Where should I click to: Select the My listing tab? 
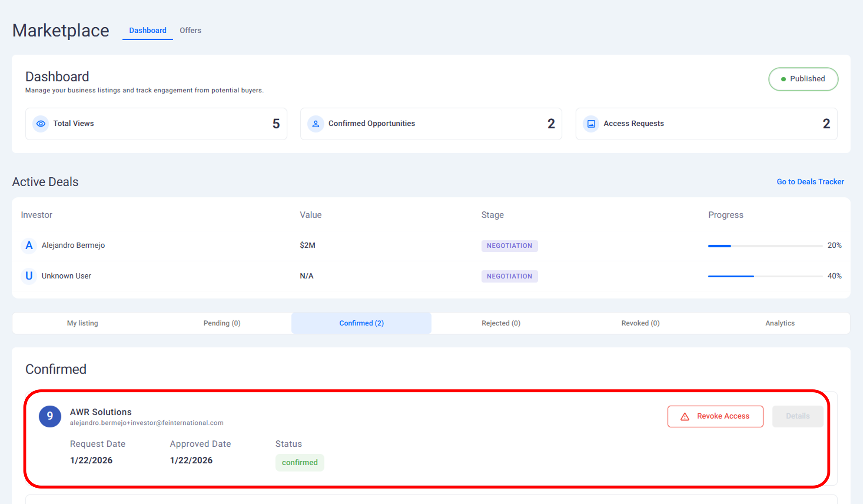82,323
